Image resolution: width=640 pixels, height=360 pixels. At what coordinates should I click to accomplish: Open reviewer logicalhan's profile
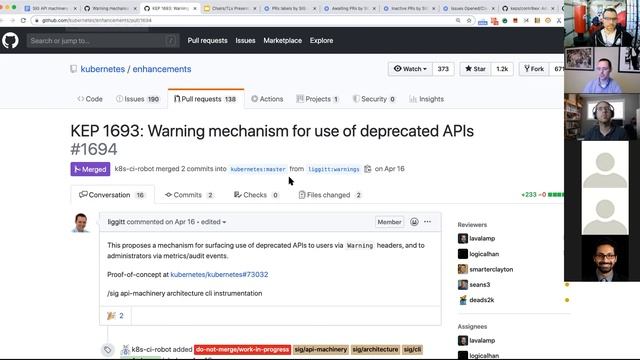tap(484, 254)
